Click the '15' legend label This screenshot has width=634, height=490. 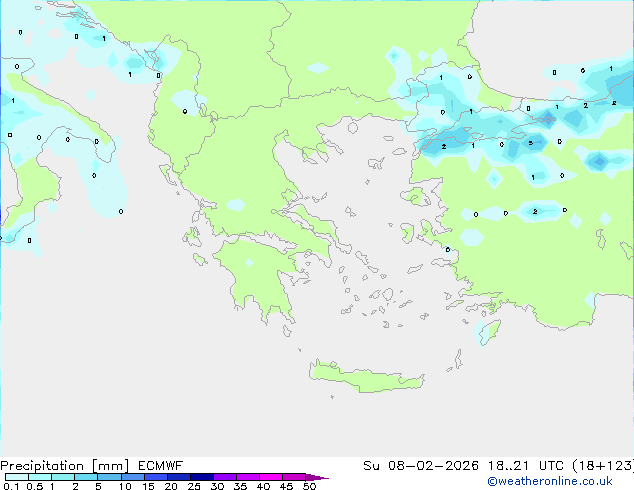point(148,486)
